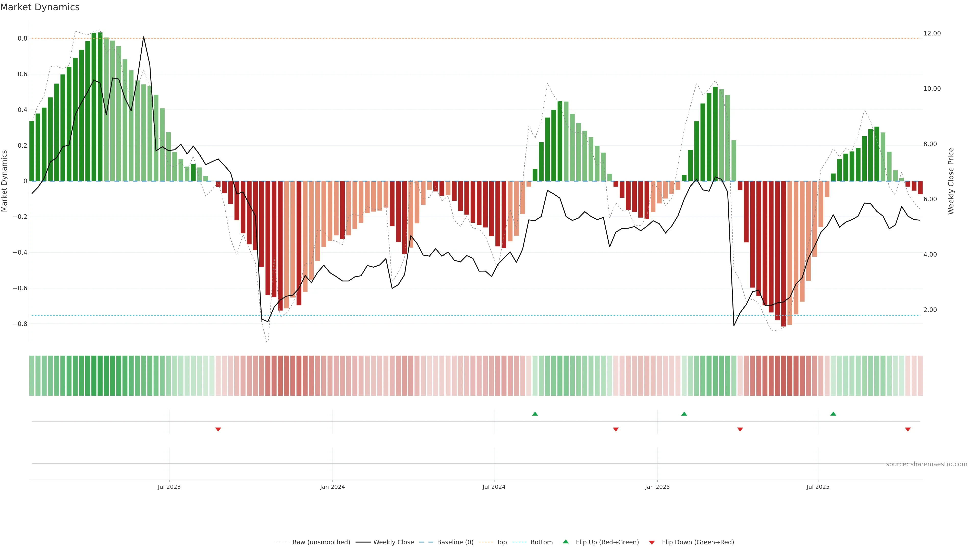Click the Weekly Close Price axis title
Screen dimensions: 980x551
click(951, 181)
